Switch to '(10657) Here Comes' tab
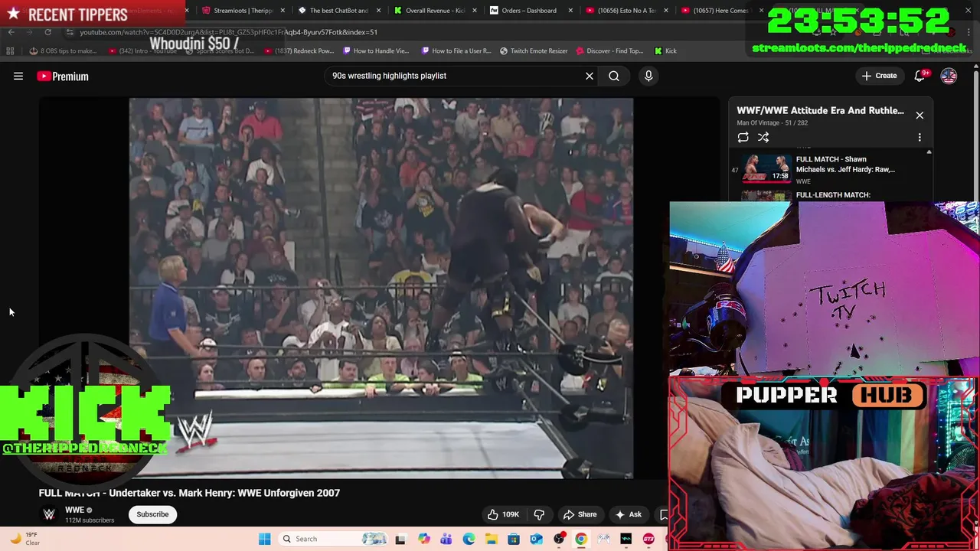Viewport: 980px width, 551px height. tap(720, 11)
